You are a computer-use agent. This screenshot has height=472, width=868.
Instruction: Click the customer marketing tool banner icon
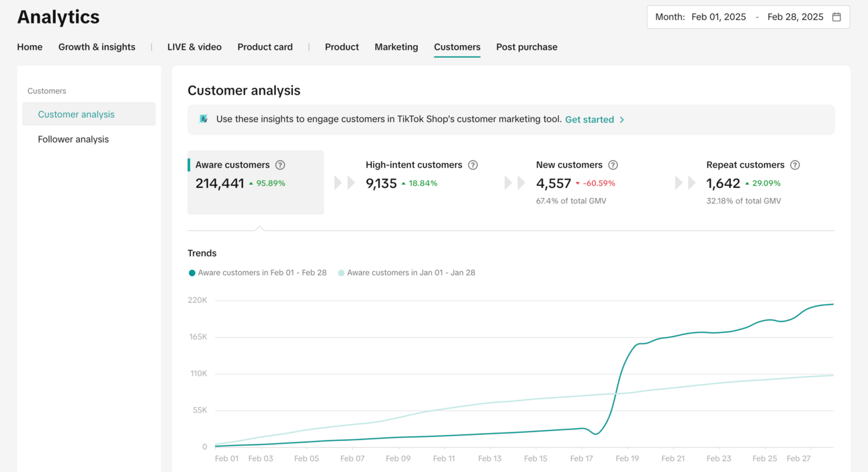[204, 119]
